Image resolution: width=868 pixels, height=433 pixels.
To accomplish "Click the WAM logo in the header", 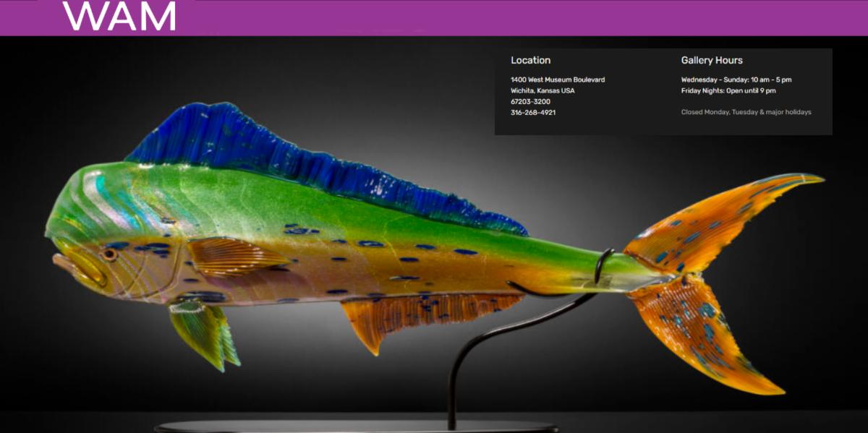I will (x=119, y=16).
